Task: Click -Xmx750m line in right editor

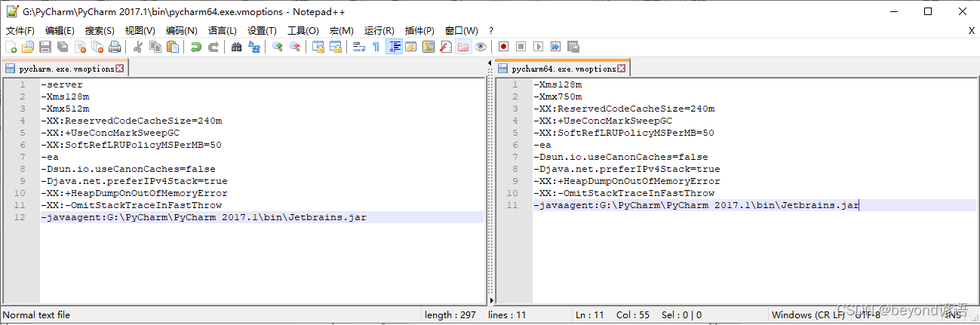Action: 558,97
